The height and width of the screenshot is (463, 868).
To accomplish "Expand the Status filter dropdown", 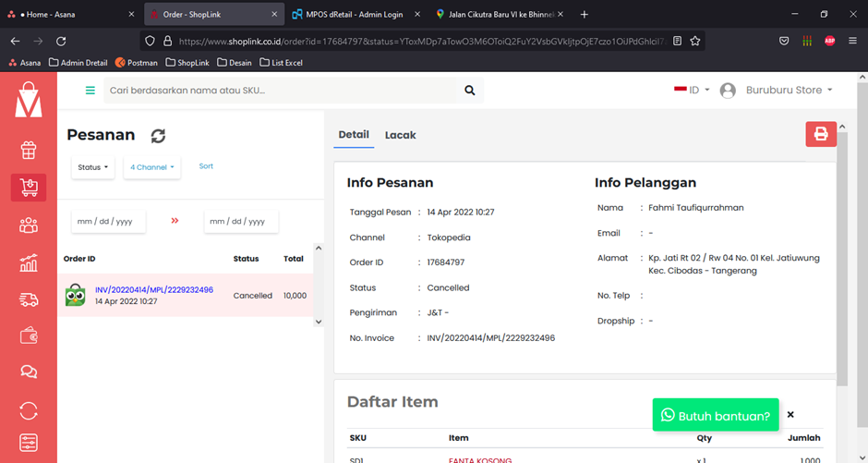I will tap(93, 167).
